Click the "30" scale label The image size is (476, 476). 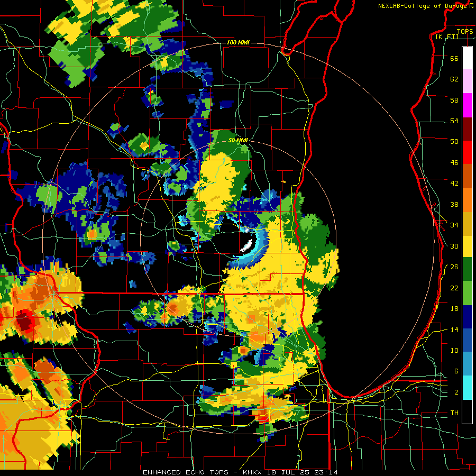coord(454,246)
